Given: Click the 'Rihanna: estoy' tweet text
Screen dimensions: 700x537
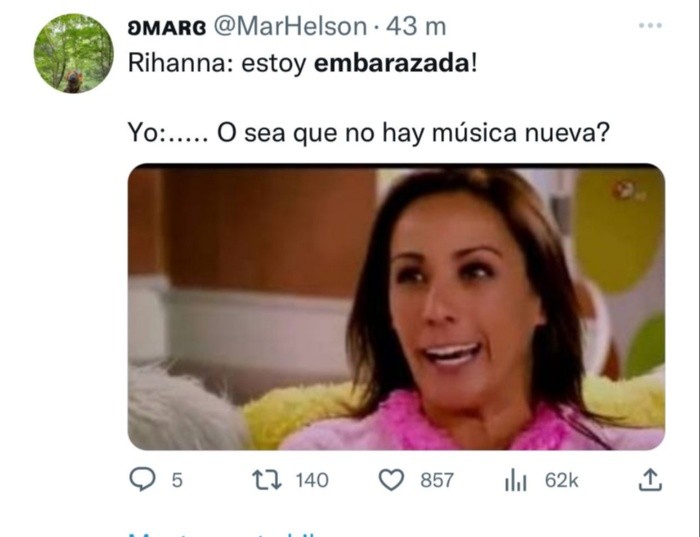Looking at the screenshot, I should tap(217, 63).
